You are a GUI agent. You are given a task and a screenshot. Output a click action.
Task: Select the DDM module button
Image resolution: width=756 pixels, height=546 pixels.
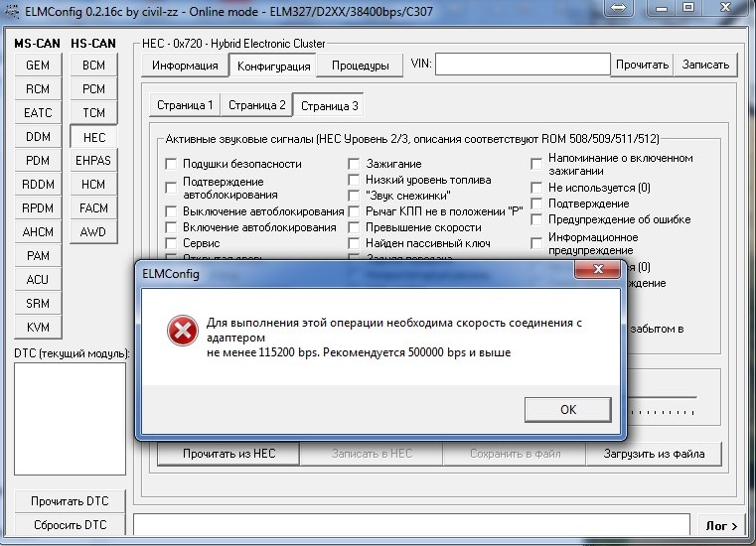pyautogui.click(x=38, y=137)
